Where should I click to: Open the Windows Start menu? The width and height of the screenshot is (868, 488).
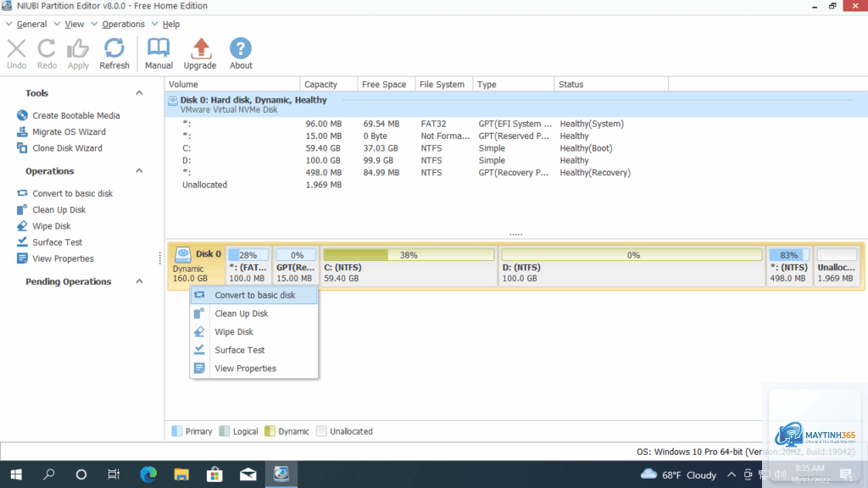tap(16, 474)
